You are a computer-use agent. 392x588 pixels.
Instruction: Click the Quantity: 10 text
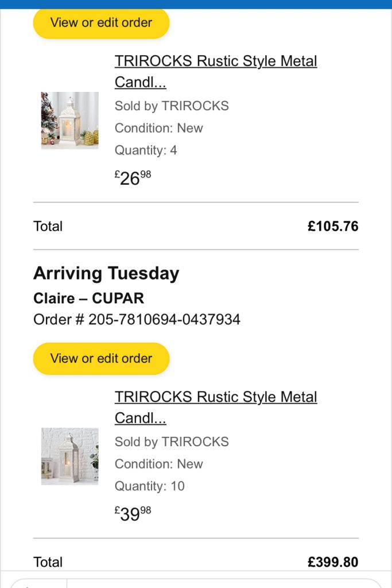pyautogui.click(x=149, y=486)
